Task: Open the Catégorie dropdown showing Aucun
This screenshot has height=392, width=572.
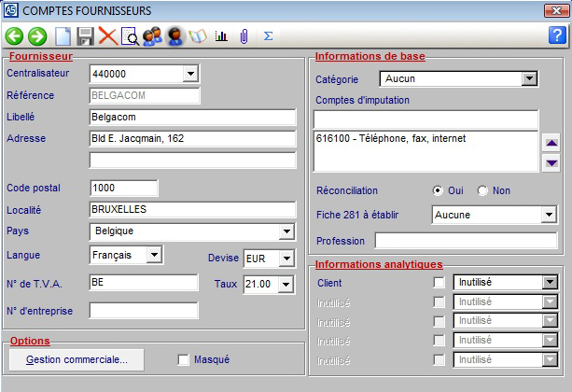Action: pos(529,78)
